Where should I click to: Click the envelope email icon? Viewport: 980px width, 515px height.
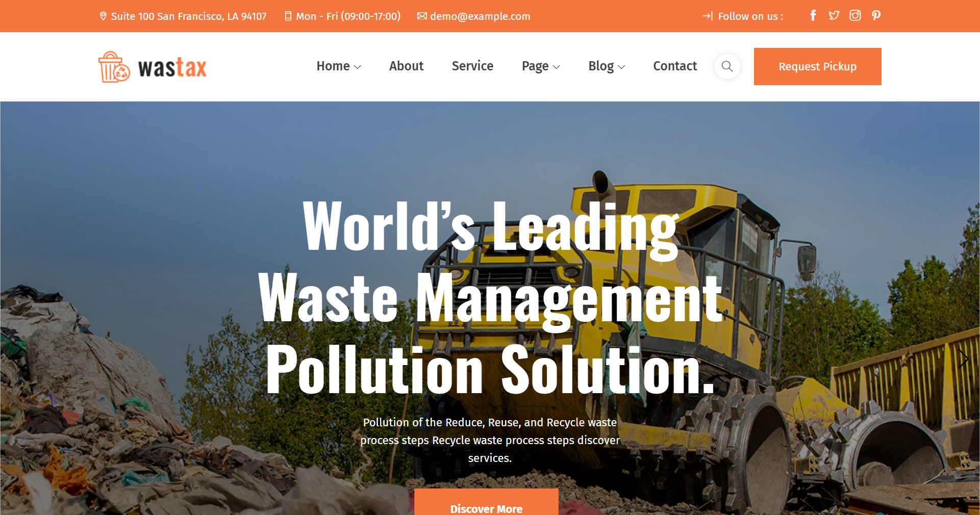tap(422, 16)
